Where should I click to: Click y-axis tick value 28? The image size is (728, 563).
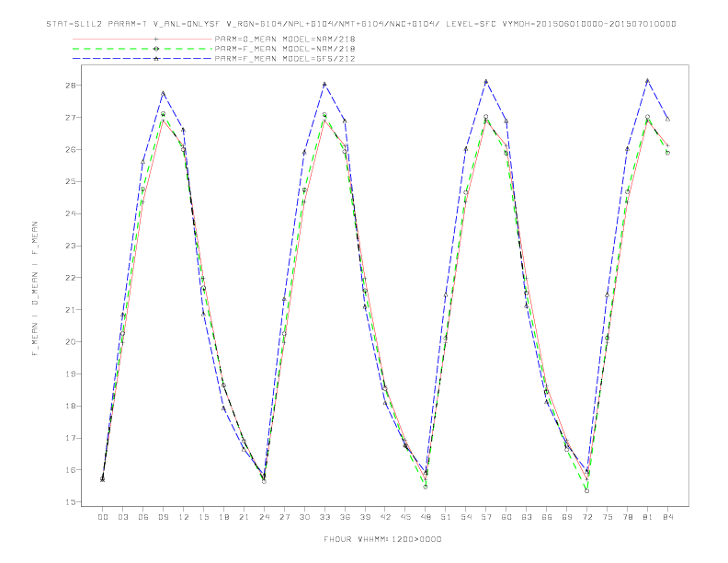pyautogui.click(x=72, y=86)
